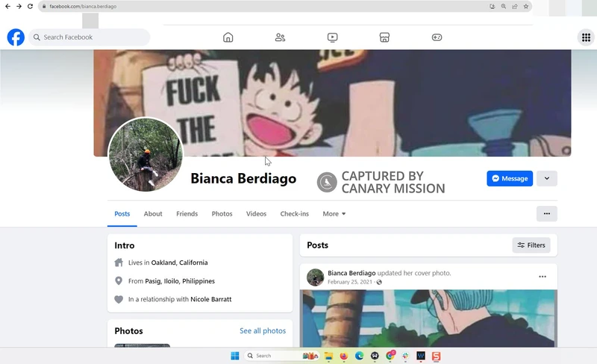Click the share icon in address bar

(x=515, y=6)
